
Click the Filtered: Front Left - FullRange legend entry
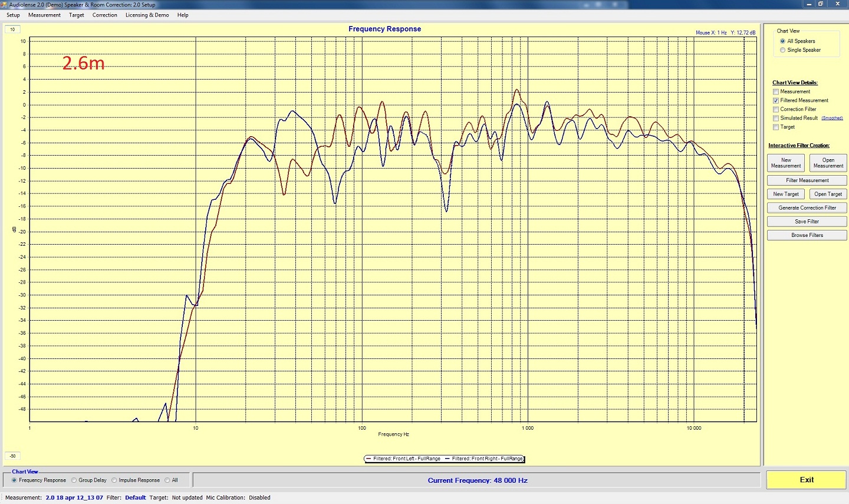click(403, 459)
